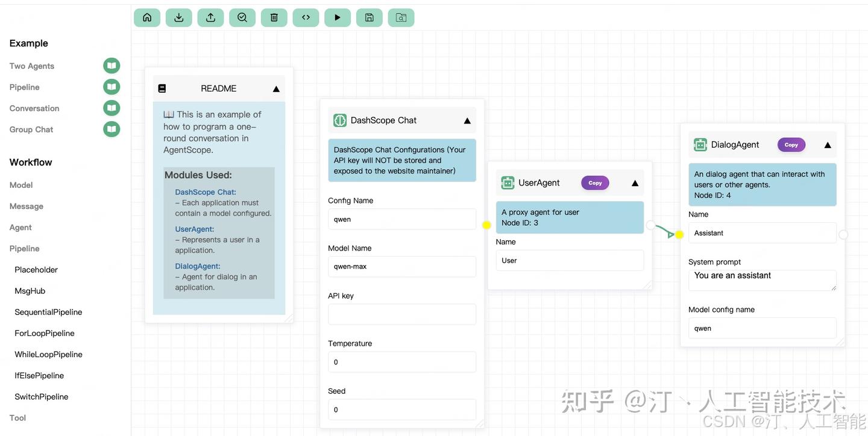Open the file browser folder-search icon

[x=401, y=17]
